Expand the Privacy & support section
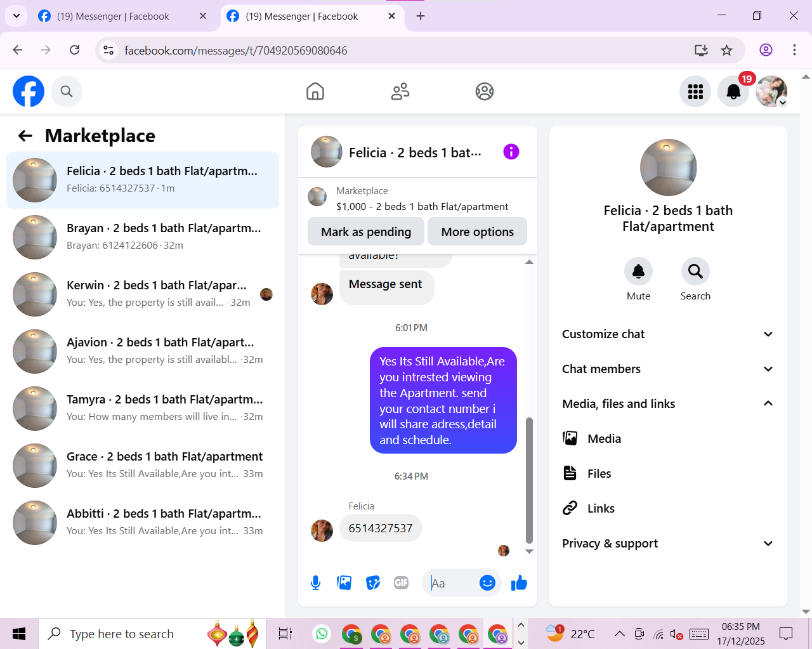This screenshot has height=649, width=812. pos(668,543)
